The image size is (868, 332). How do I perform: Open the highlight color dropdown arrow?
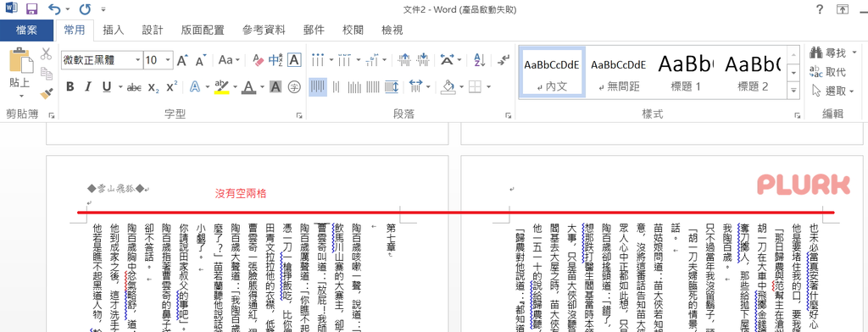[x=235, y=87]
